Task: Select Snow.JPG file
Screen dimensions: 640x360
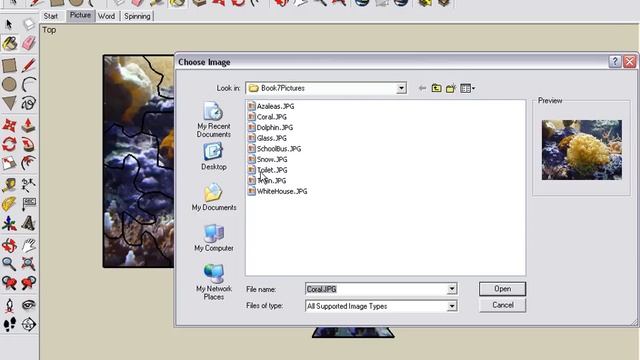Action: (268, 159)
